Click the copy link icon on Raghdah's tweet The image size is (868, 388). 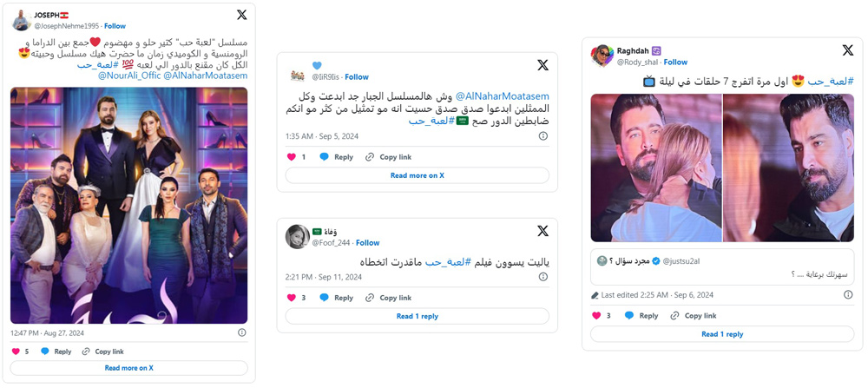674,315
